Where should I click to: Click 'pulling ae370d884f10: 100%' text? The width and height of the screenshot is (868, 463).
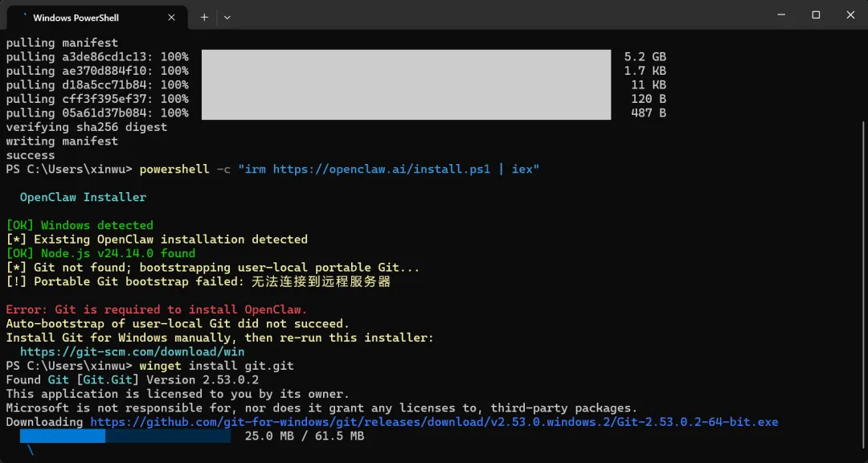(x=97, y=71)
